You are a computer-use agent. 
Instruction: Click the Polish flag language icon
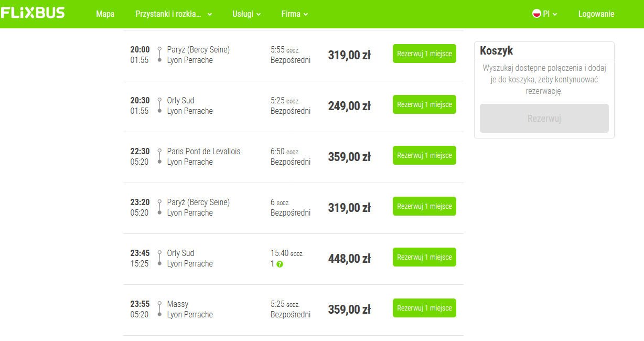(536, 14)
